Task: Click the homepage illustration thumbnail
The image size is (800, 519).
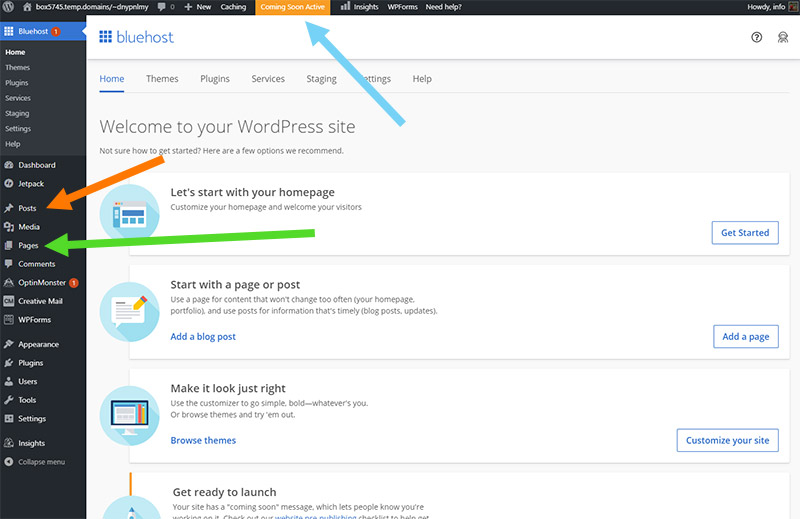Action: [x=130, y=214]
